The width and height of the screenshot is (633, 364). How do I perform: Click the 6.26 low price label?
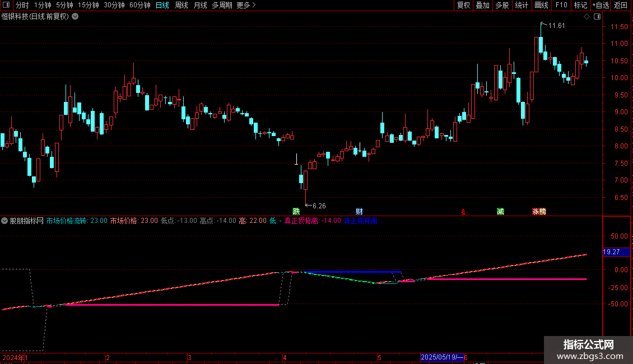(x=319, y=206)
